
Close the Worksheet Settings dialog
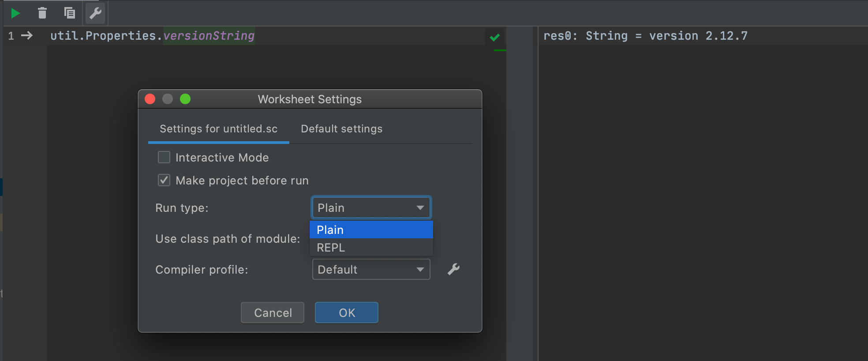[150, 99]
